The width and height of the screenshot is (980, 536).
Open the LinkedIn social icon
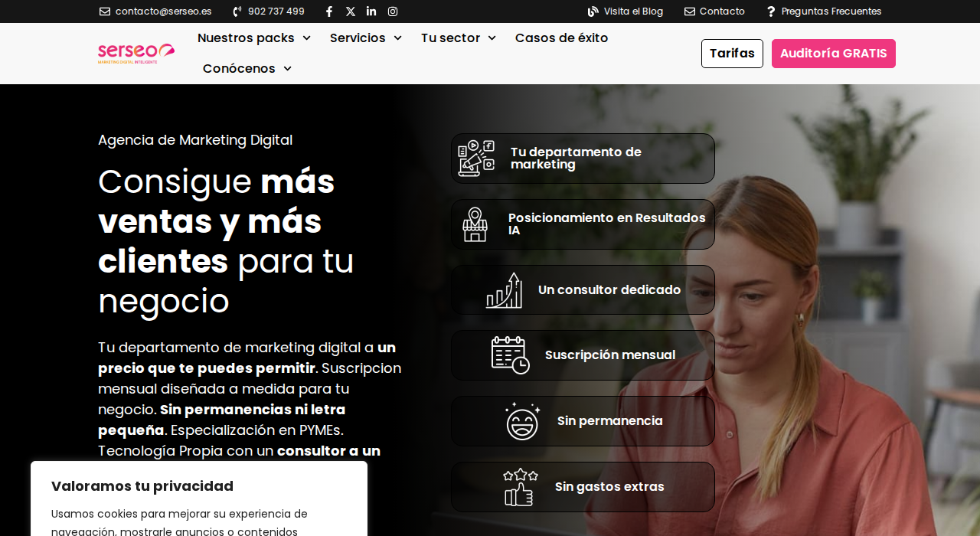[x=371, y=11]
